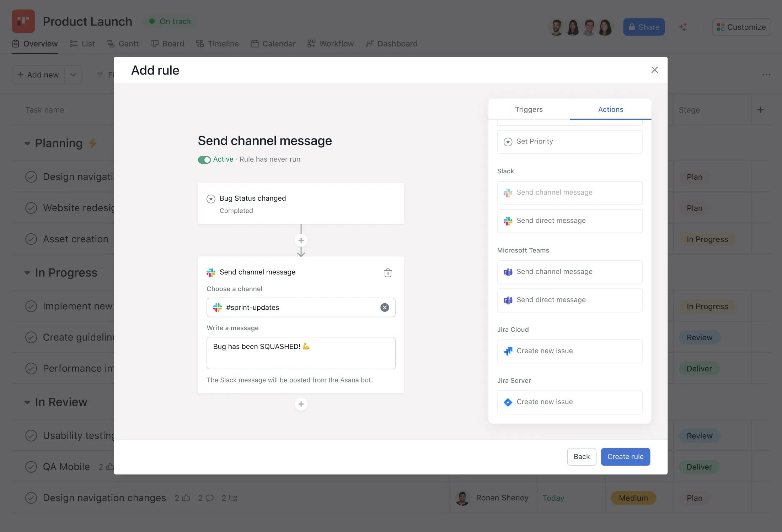Open the List view tab
The width and height of the screenshot is (782, 532).
click(x=82, y=44)
